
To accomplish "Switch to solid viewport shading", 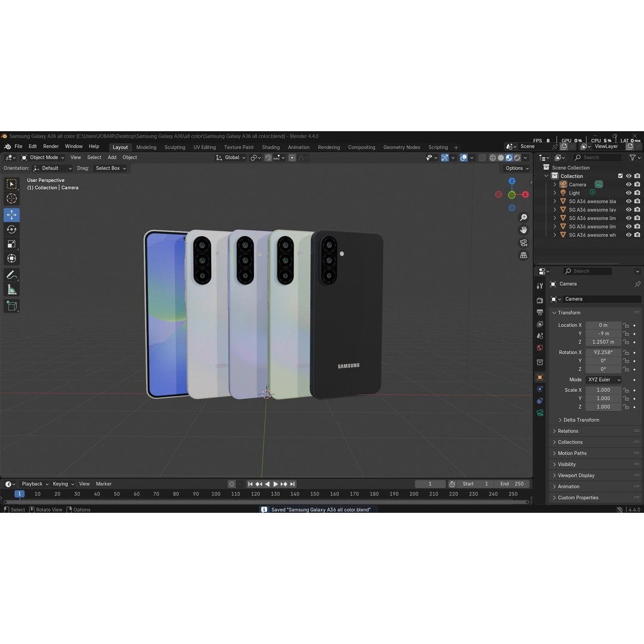I will tap(501, 157).
